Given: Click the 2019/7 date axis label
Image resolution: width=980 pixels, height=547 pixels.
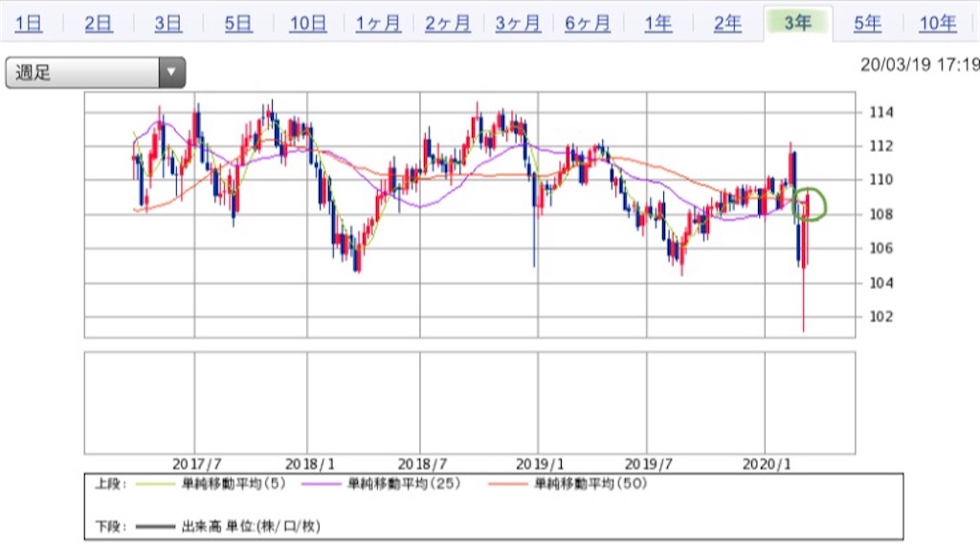Looking at the screenshot, I should (649, 465).
